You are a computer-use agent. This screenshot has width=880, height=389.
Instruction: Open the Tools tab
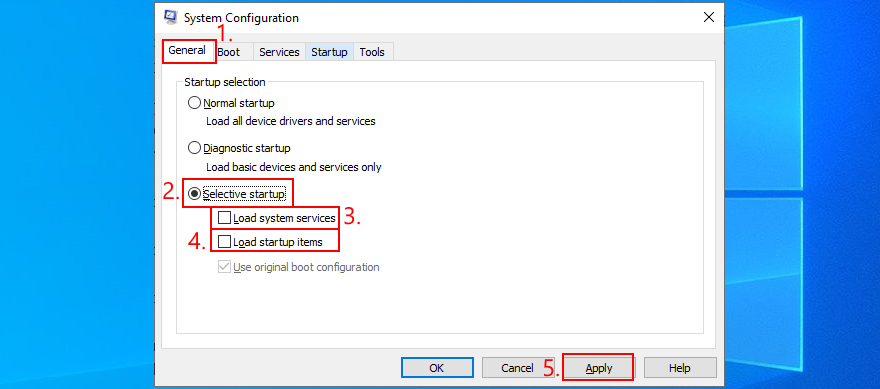(x=372, y=52)
